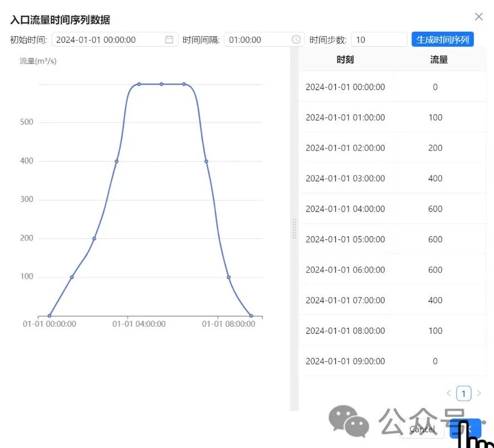Viewport: 494px width, 448px height.
Task: Click y-axis label 500
Action: pyautogui.click(x=27, y=122)
